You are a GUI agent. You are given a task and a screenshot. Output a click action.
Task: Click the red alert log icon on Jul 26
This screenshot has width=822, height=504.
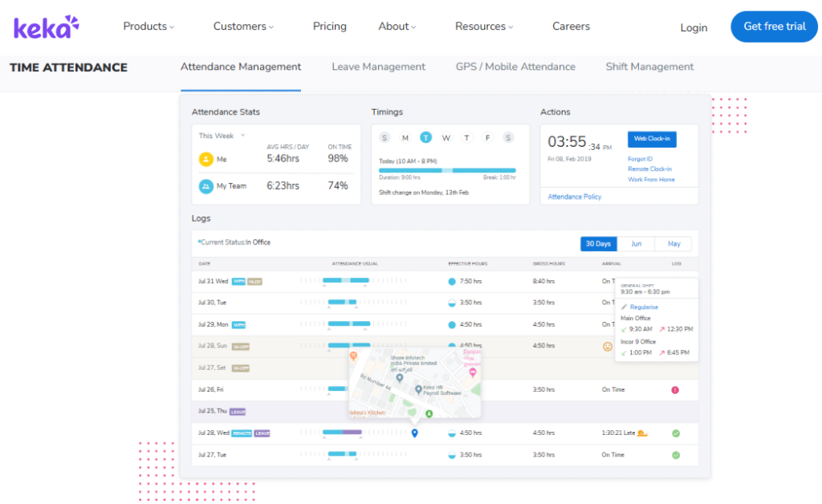[675, 390]
